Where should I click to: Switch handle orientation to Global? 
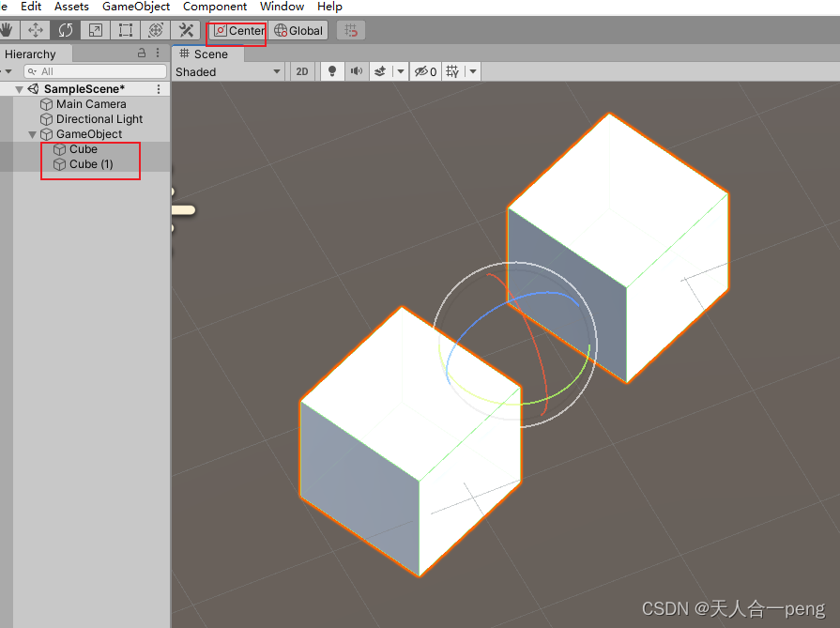coord(298,29)
